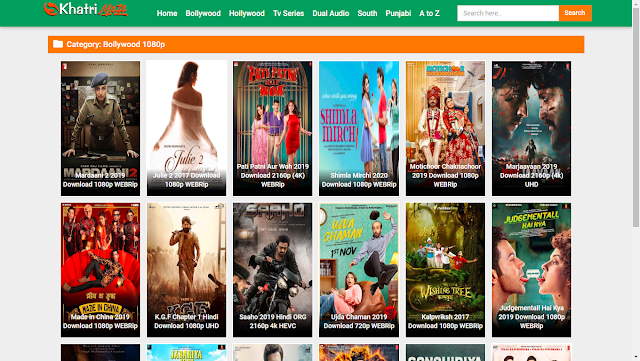Open the Tv Series navigation link
Viewport: 640px width, 361px height.
288,13
